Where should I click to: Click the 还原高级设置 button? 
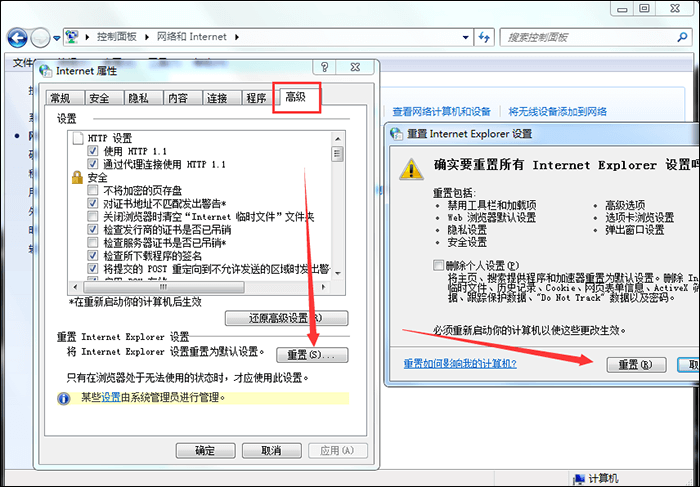[x=286, y=318]
